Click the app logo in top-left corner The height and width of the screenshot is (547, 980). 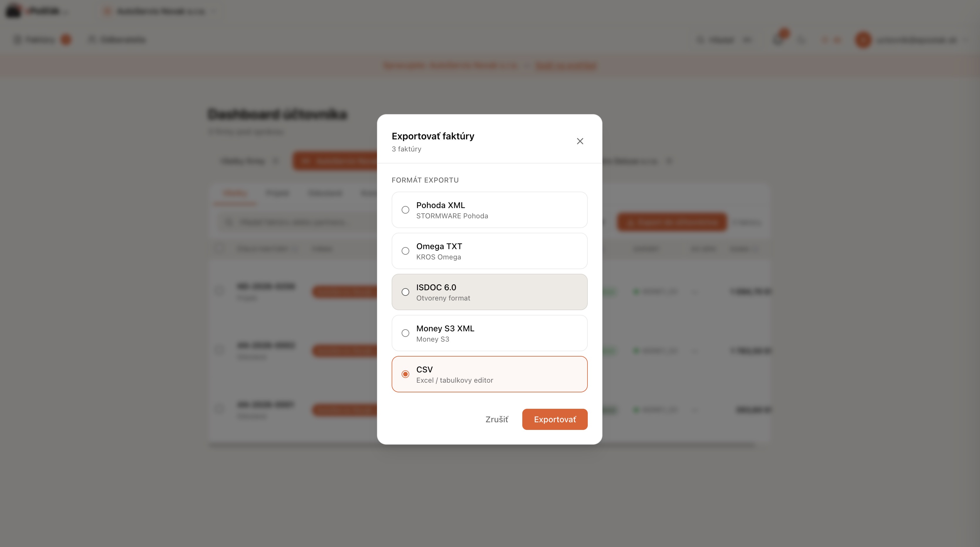click(x=14, y=11)
